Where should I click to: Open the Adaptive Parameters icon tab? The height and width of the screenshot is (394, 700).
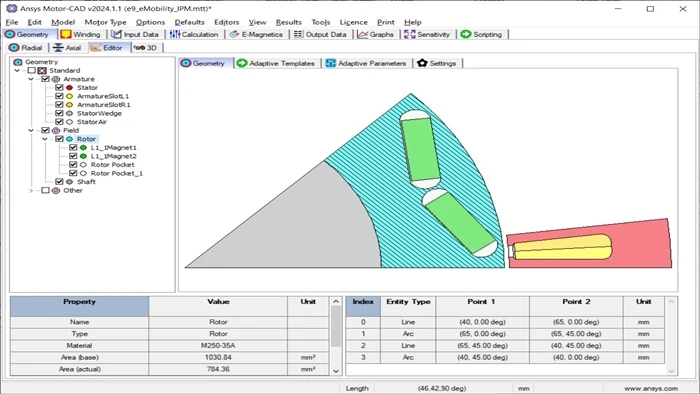click(x=330, y=63)
